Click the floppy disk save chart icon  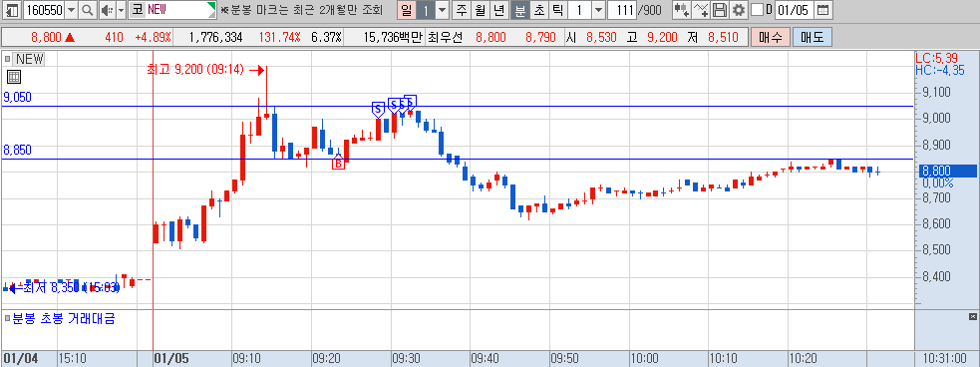[x=720, y=10]
